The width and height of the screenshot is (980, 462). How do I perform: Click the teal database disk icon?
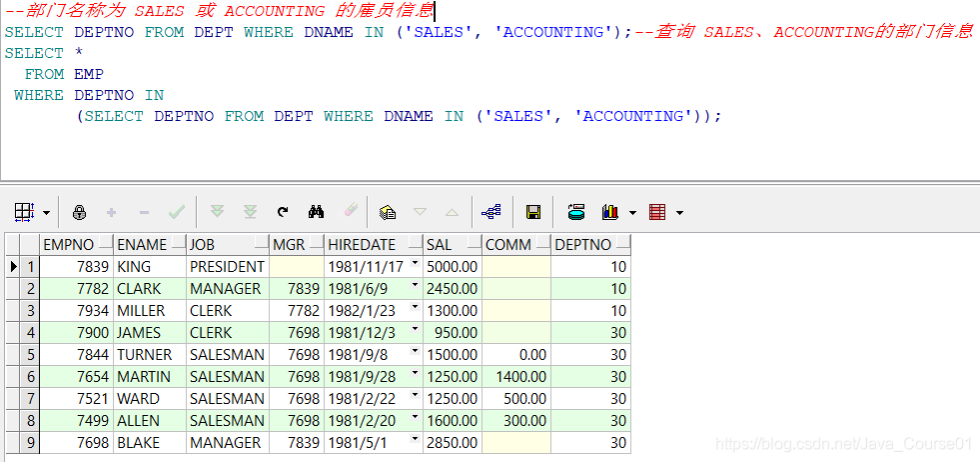click(x=576, y=212)
